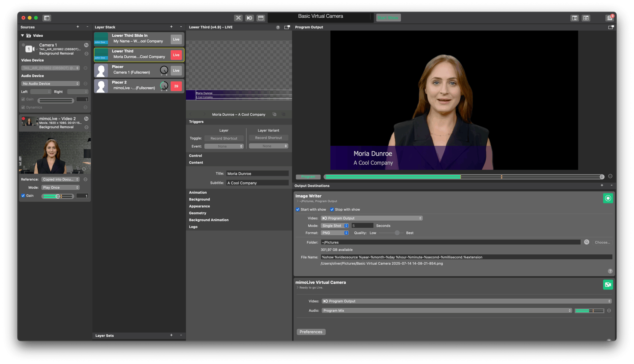
Task: Expand the Background Animation section
Action: point(209,220)
